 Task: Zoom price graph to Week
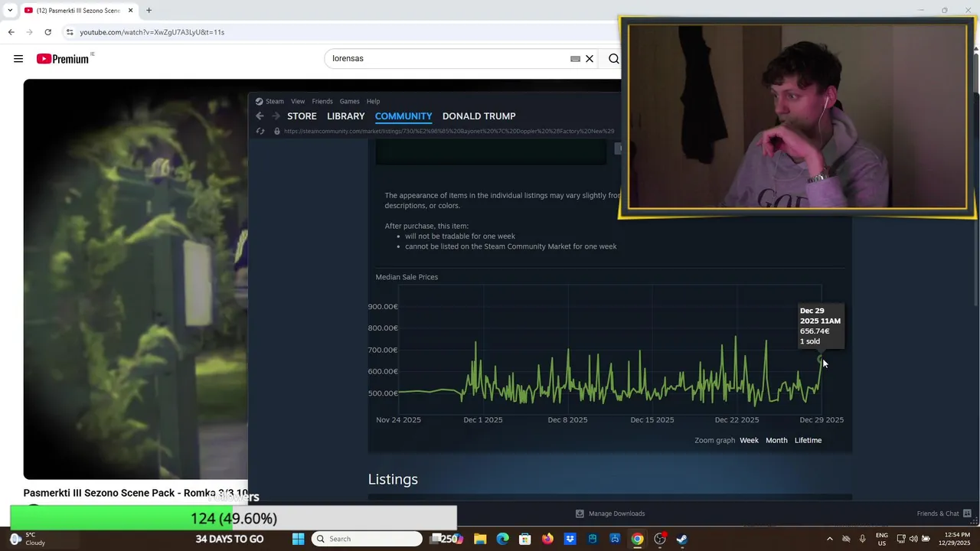pyautogui.click(x=749, y=440)
